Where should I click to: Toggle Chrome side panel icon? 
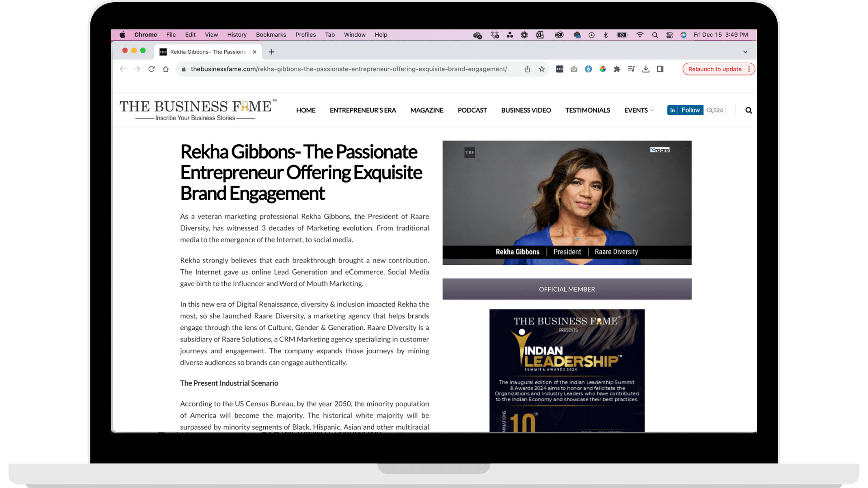click(x=660, y=69)
